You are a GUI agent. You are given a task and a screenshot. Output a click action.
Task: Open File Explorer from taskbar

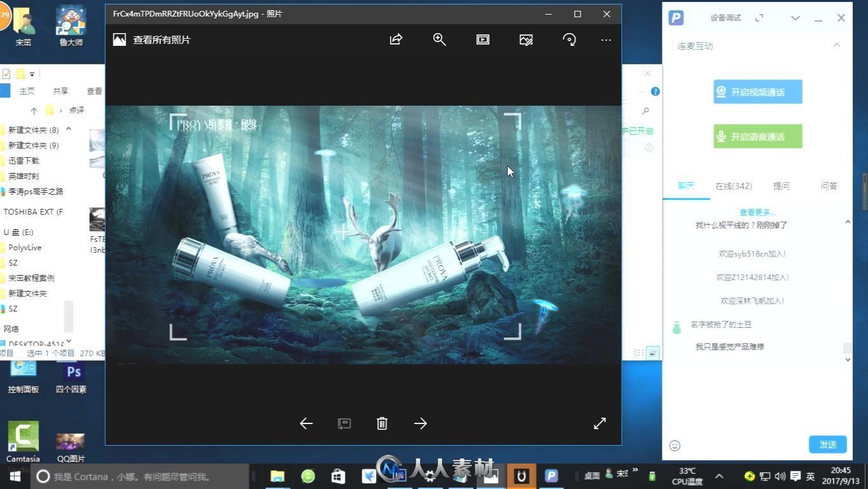click(277, 476)
